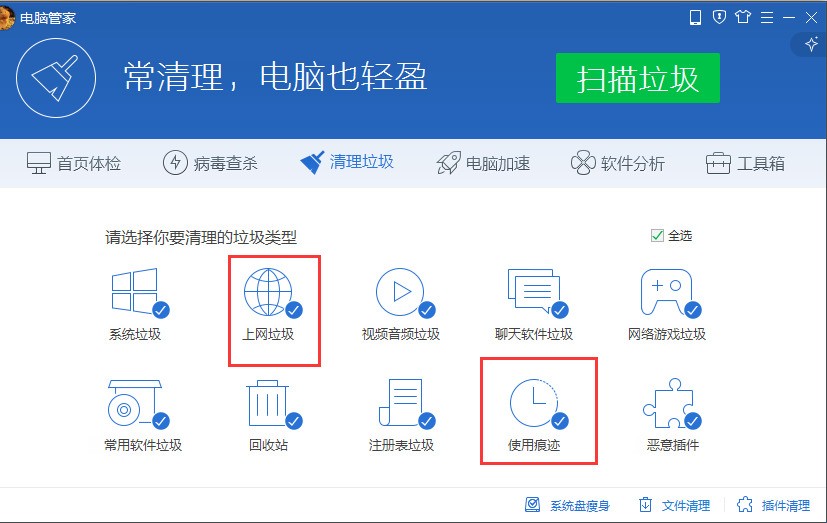Open the 工具箱 tab
This screenshot has width=827, height=523.
click(745, 163)
